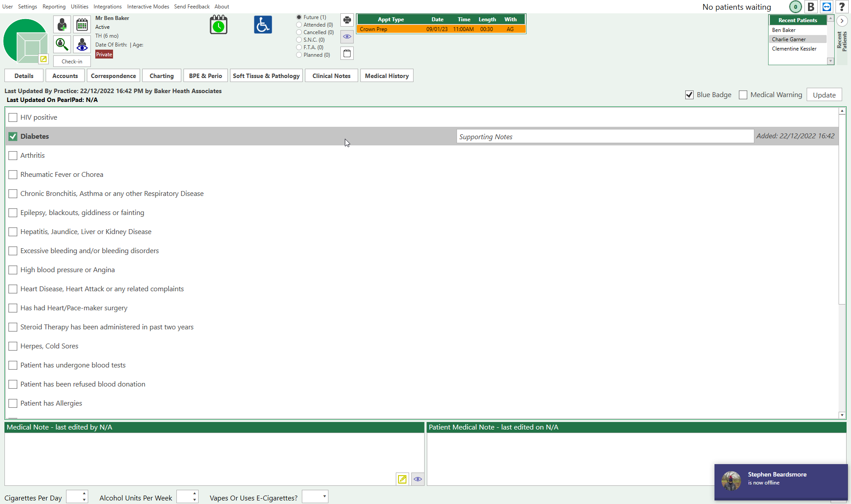Expand the Recent Patients side panel arrow

[842, 21]
